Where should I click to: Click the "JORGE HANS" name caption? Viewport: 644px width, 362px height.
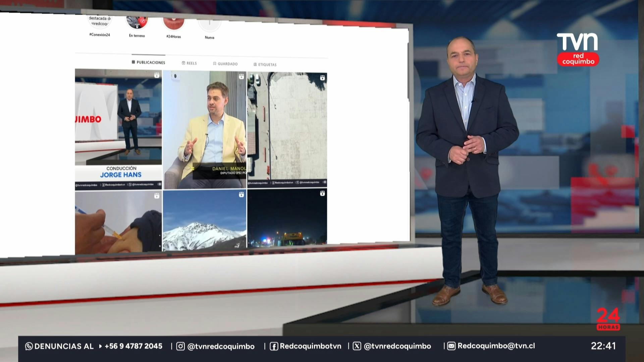click(x=121, y=175)
